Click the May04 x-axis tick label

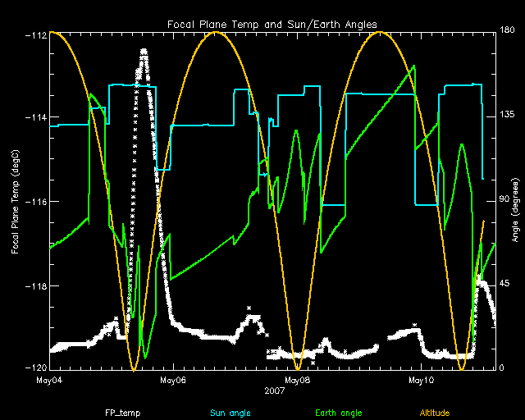(49, 380)
